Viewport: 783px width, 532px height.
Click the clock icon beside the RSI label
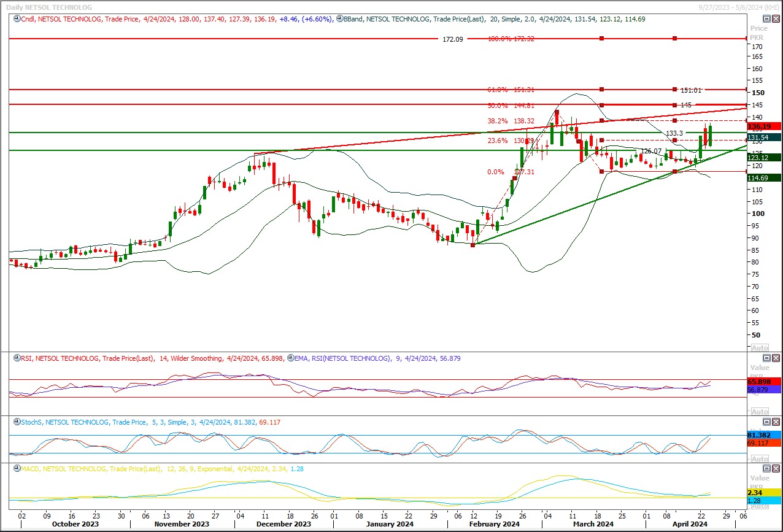(x=16, y=358)
